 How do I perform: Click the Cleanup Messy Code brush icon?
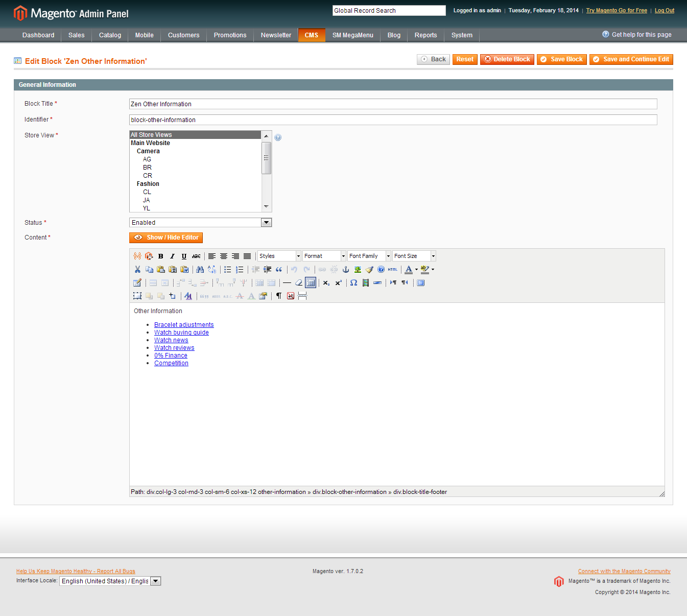(369, 269)
